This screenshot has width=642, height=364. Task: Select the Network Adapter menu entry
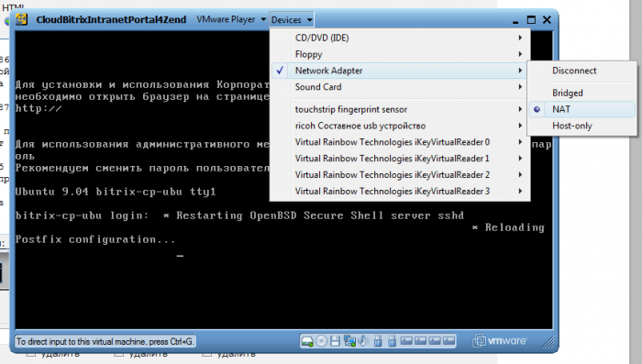click(x=400, y=71)
